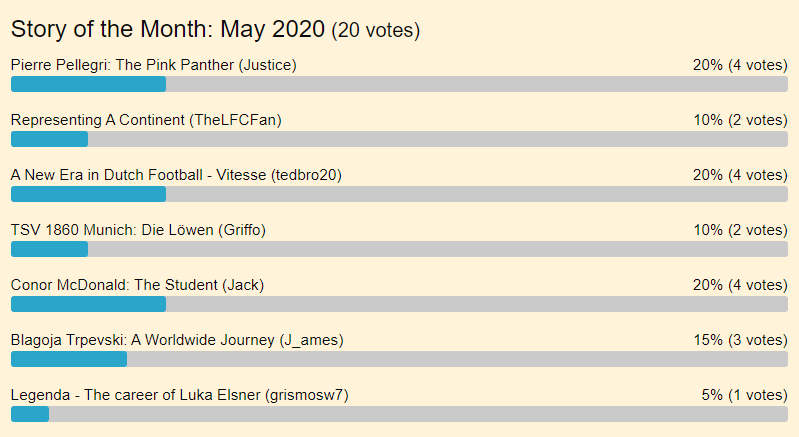
Task: Click the Representing A Continent progress bar
Action: [x=399, y=139]
